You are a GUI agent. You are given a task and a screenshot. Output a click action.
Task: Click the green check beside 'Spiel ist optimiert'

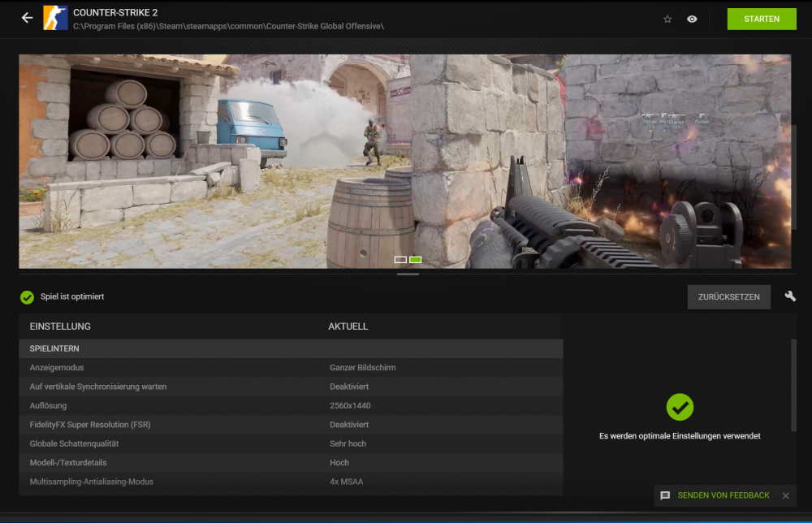(x=27, y=297)
